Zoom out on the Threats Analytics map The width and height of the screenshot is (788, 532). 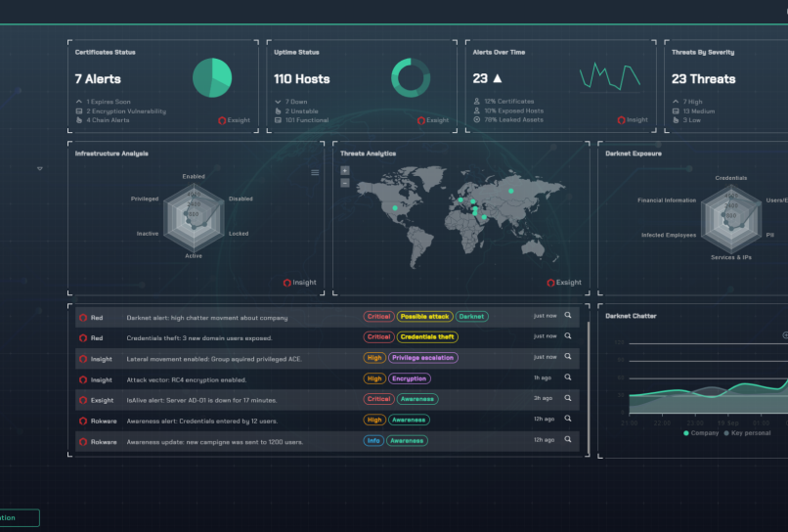(x=344, y=183)
